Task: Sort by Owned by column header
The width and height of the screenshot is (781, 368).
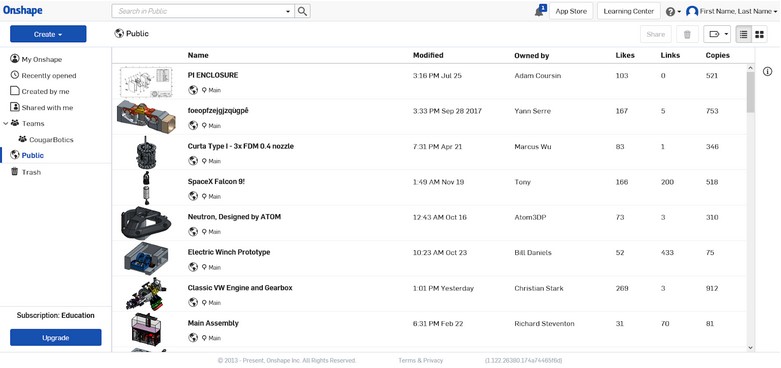Action: 531,55
